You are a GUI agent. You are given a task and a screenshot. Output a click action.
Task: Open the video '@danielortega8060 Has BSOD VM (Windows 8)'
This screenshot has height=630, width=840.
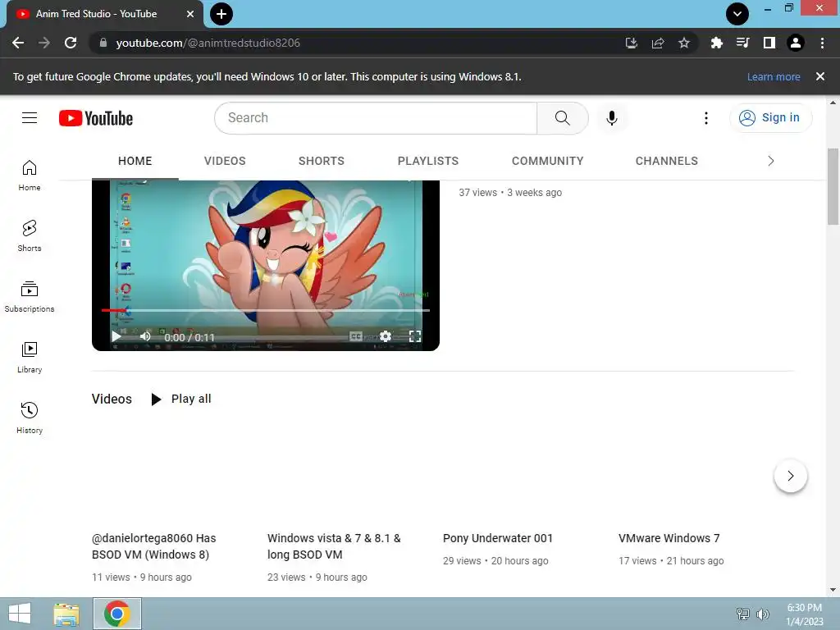tap(153, 546)
